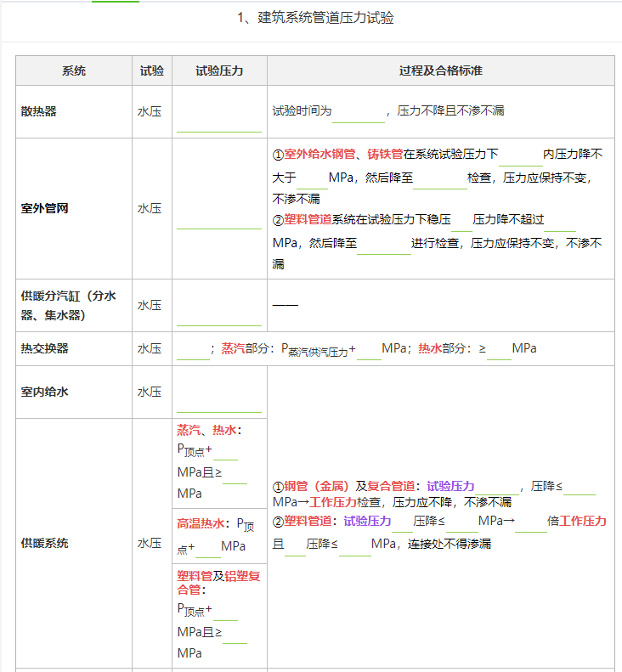Click the 试验压力 column header
Image resolution: width=622 pixels, height=672 pixels.
click(x=219, y=71)
